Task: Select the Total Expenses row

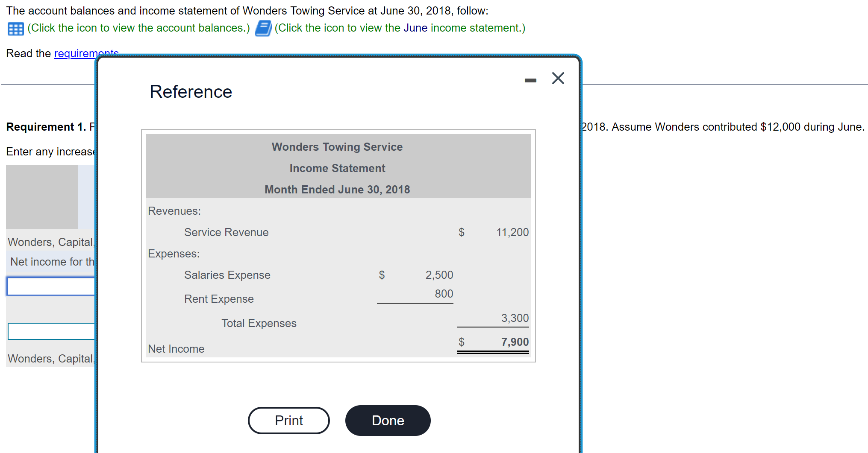Action: pos(259,323)
